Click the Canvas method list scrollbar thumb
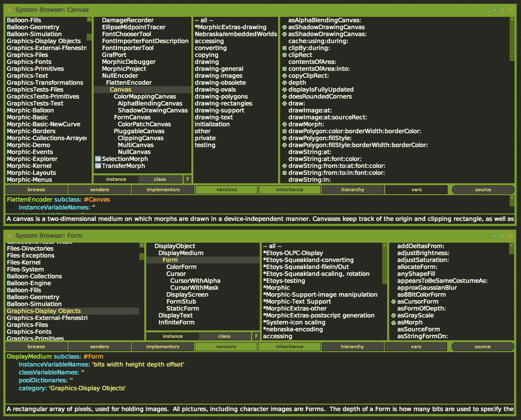 [512, 41]
